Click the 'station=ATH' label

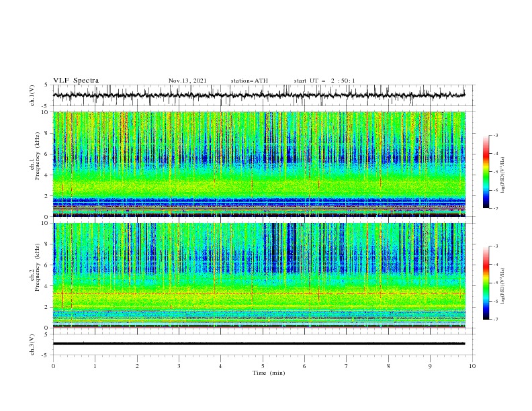(x=249, y=81)
